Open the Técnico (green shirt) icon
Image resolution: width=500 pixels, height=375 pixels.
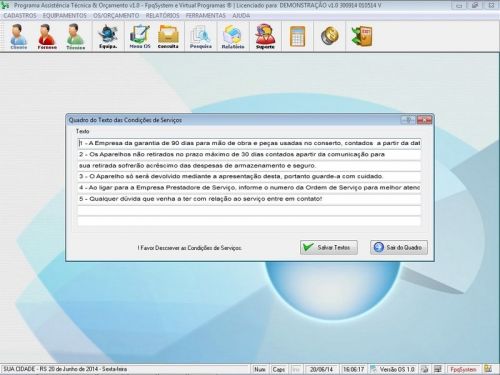[x=75, y=37]
